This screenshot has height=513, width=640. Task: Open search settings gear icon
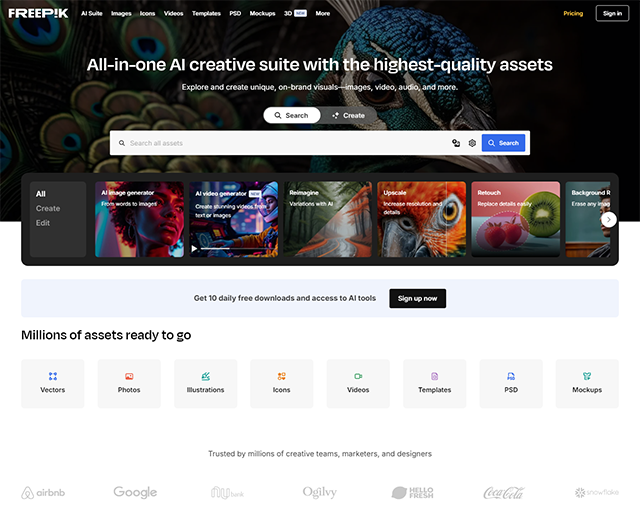tap(472, 143)
